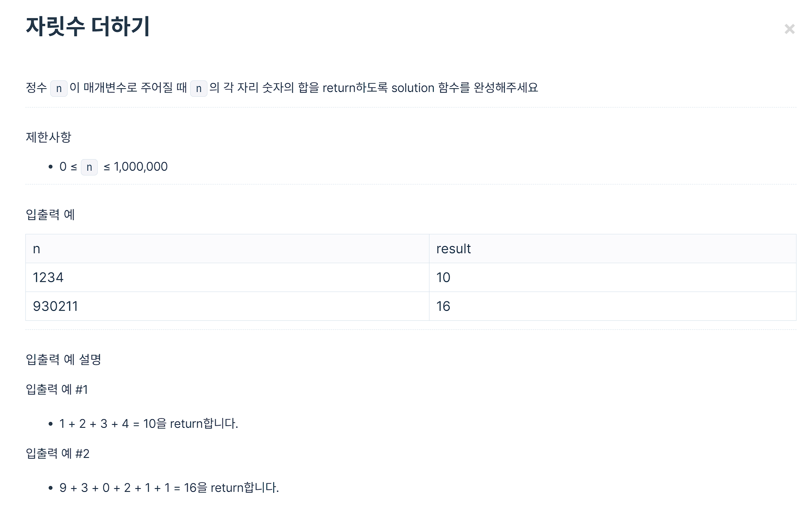Click the 1 + 2 + 3 + 4 explanation line
812x516 pixels.
(148, 424)
